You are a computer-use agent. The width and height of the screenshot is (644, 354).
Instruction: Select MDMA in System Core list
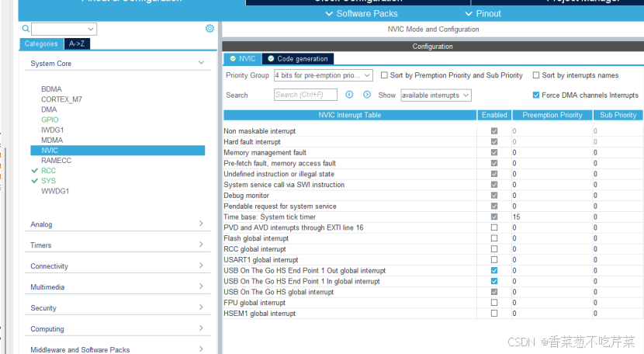[52, 141]
